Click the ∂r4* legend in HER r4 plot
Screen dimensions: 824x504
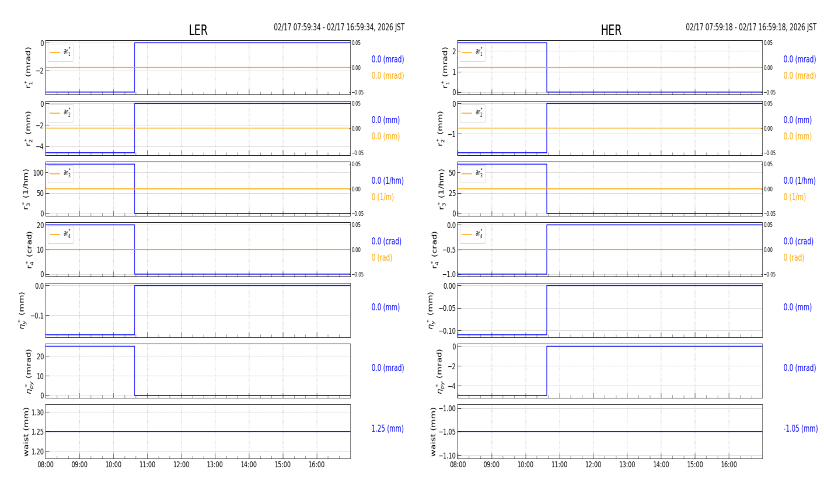472,235
